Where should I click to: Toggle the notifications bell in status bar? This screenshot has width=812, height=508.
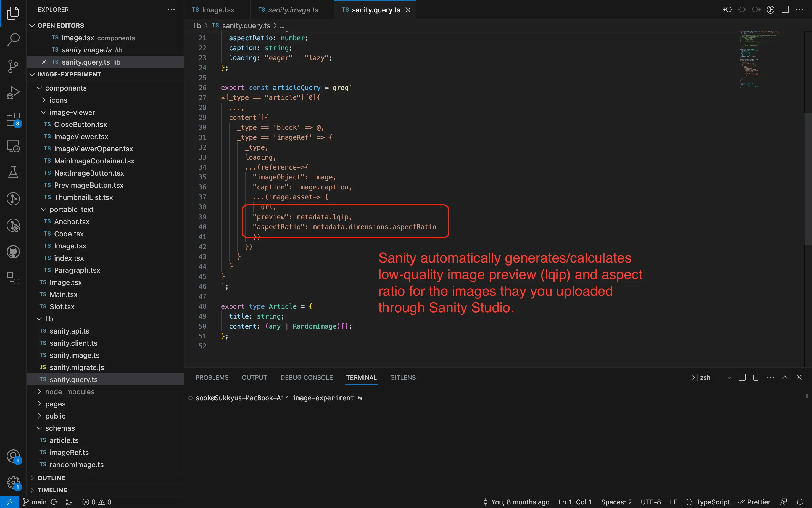click(800, 502)
